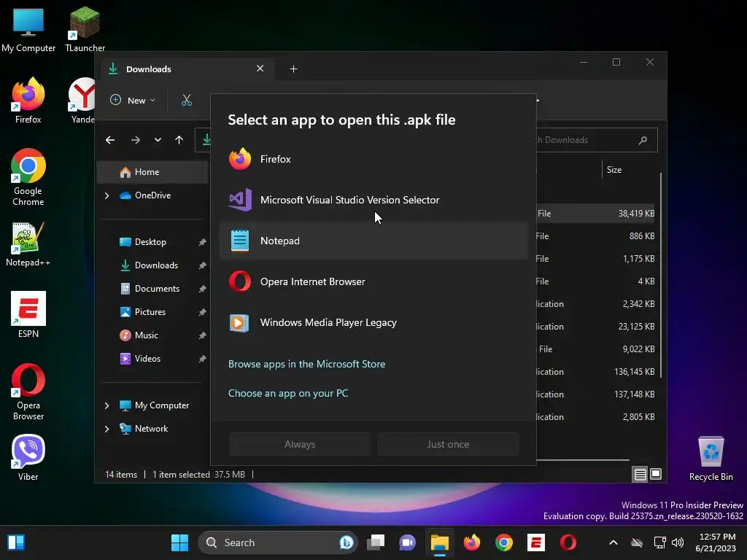Click the vertical scrollbar in file list
Viewport: 747px width, 560px height.
[661, 276]
